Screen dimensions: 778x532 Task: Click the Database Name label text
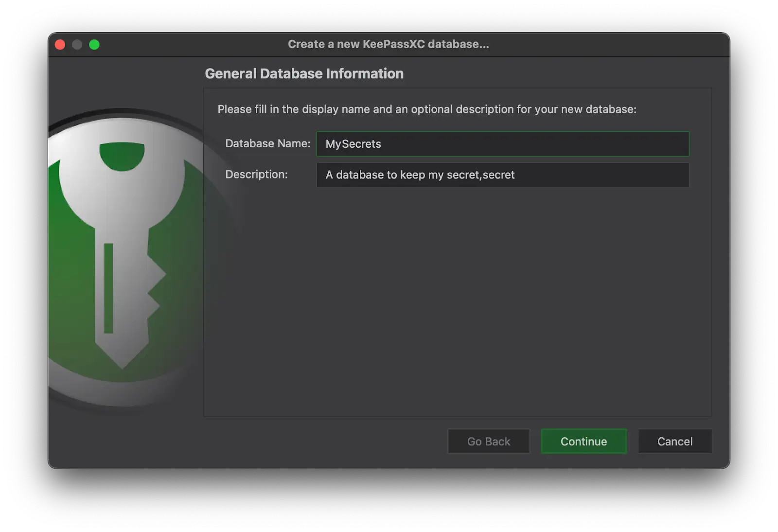[267, 143]
